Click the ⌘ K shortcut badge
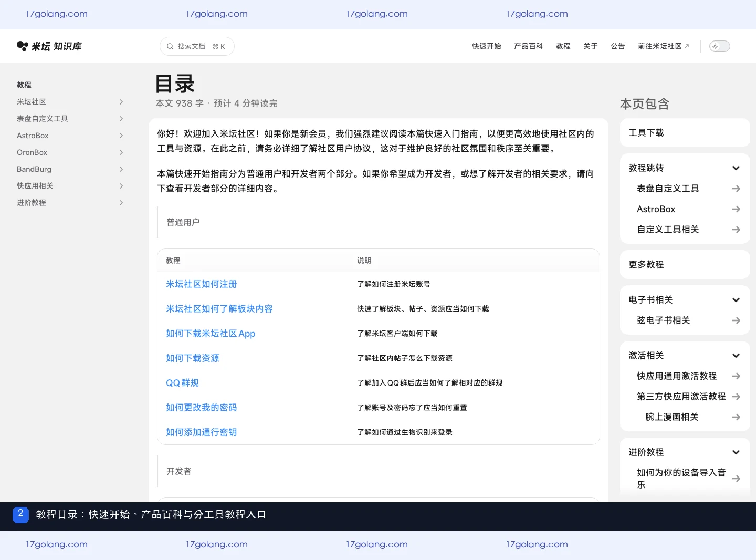This screenshot has width=756, height=560. click(219, 46)
